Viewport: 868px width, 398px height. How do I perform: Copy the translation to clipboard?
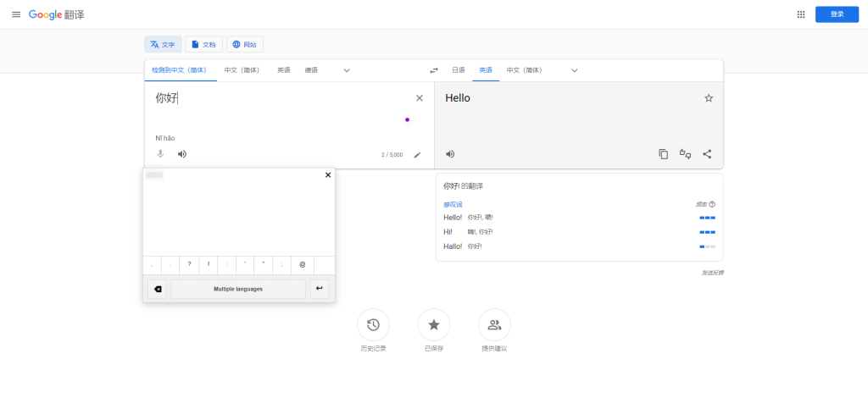664,154
